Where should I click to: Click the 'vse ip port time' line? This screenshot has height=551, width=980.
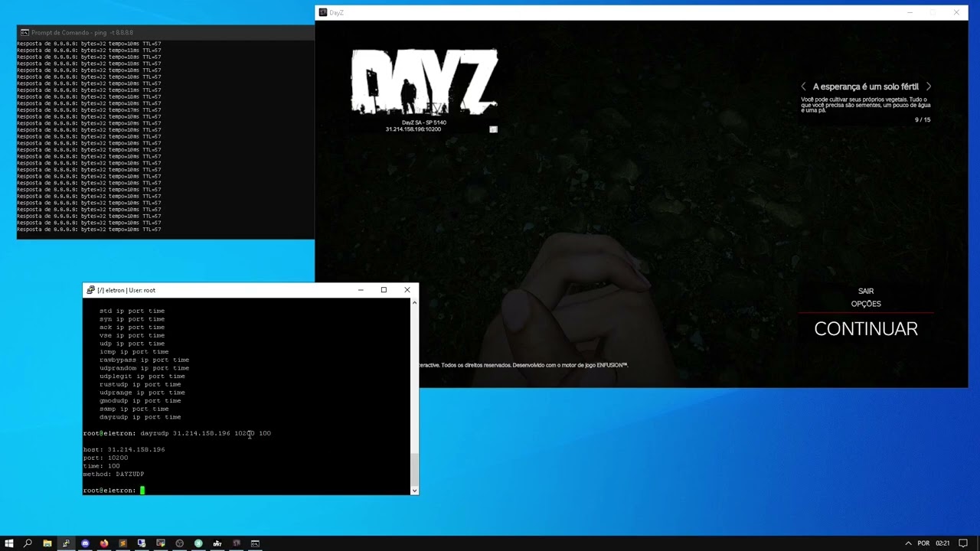click(x=132, y=335)
